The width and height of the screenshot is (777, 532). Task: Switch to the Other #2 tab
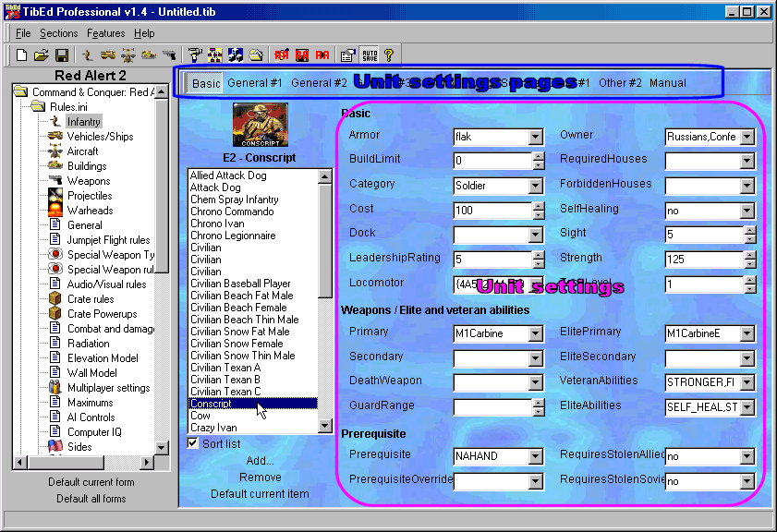620,83
